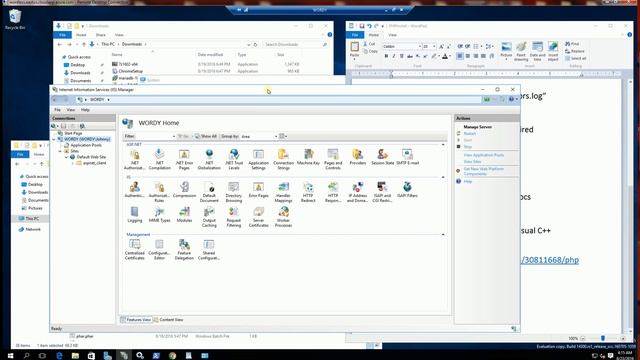Click Show All filter button
This screenshot has height=360, width=640.
click(206, 136)
